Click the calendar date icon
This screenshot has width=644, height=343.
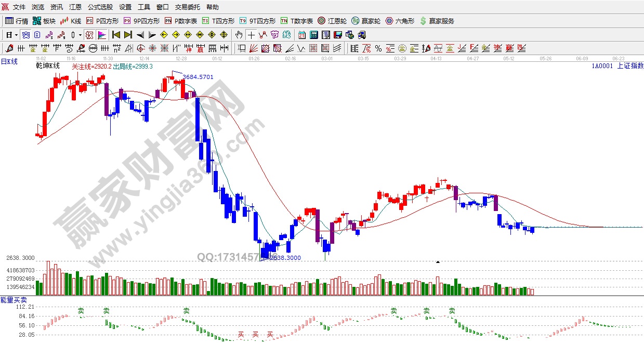(x=302, y=35)
